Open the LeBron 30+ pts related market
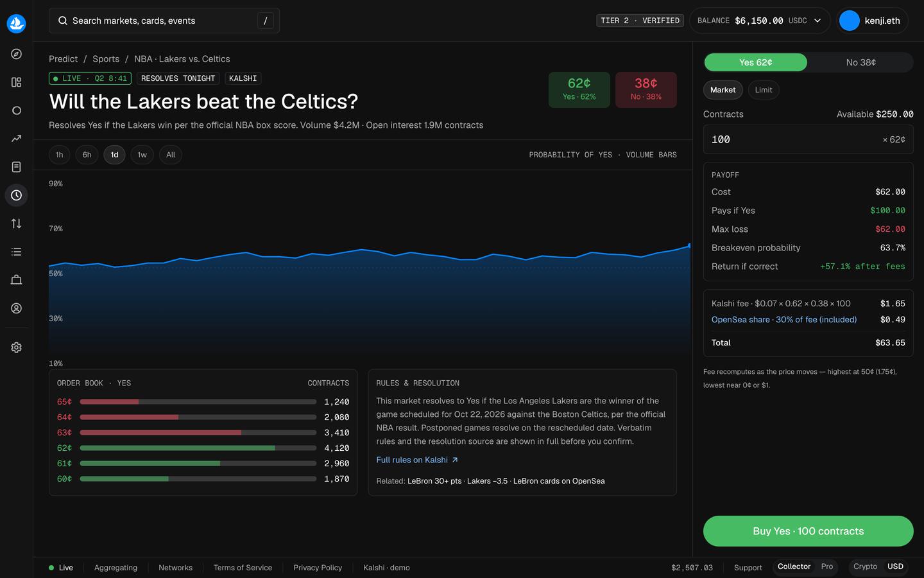Image resolution: width=924 pixels, height=578 pixels. pos(434,481)
